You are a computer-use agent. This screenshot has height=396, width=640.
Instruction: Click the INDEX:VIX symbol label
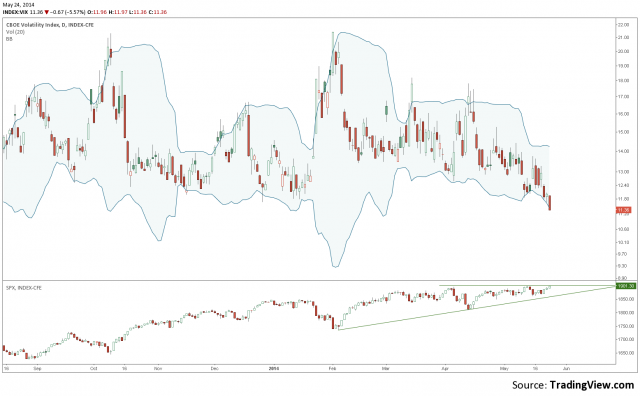point(16,12)
